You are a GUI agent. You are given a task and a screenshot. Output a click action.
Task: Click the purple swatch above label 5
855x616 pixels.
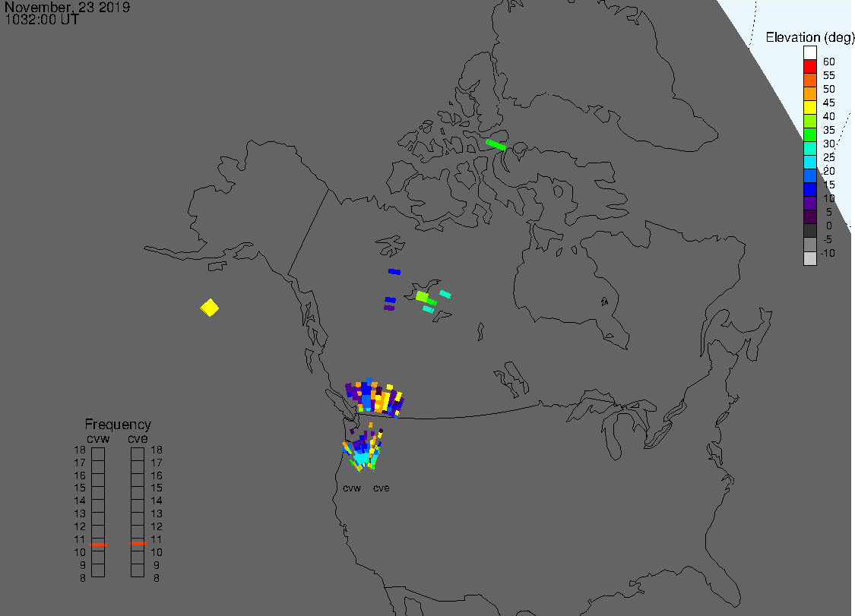tap(809, 203)
